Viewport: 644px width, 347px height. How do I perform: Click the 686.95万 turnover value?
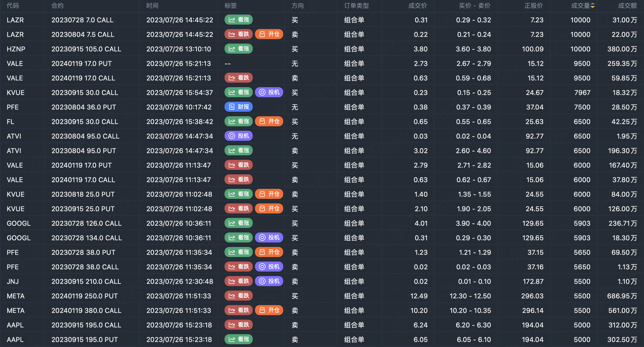(622, 296)
